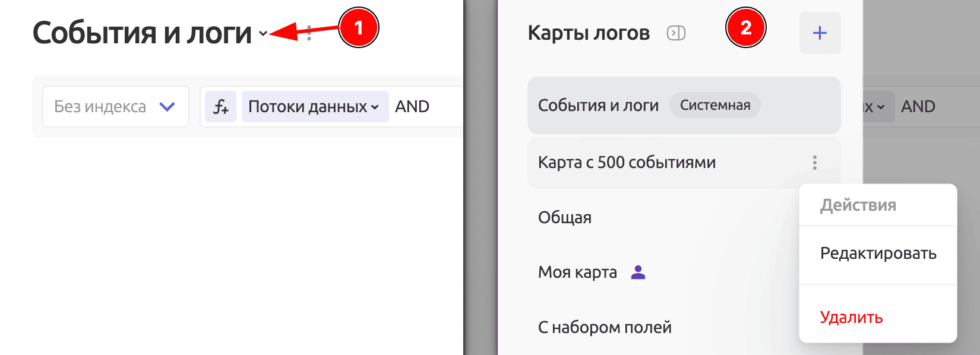Viewport: 980px width, 355px height.
Task: Open actions kebab for "Карта с 500 событиями"
Action: [x=814, y=163]
